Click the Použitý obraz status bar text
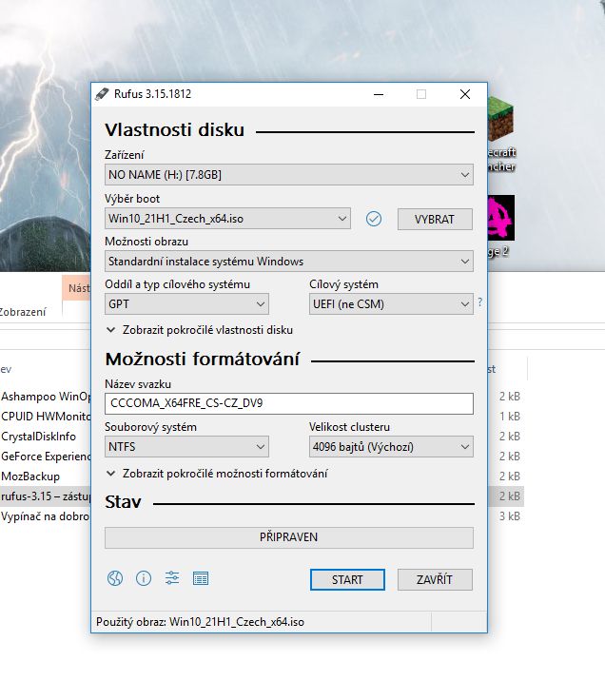Viewport: 605px width, 700px height. pyautogui.click(x=200, y=622)
